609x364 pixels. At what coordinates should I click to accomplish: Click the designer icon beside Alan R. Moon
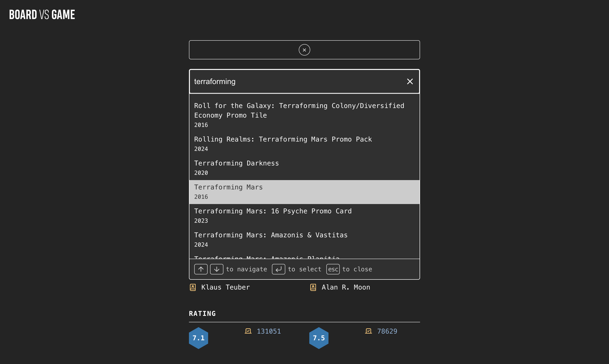click(x=313, y=287)
